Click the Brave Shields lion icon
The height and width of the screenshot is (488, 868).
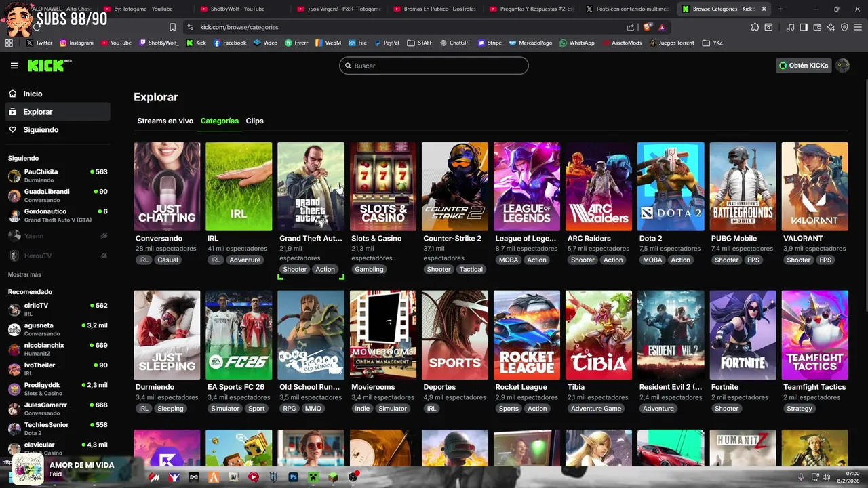[x=648, y=27]
